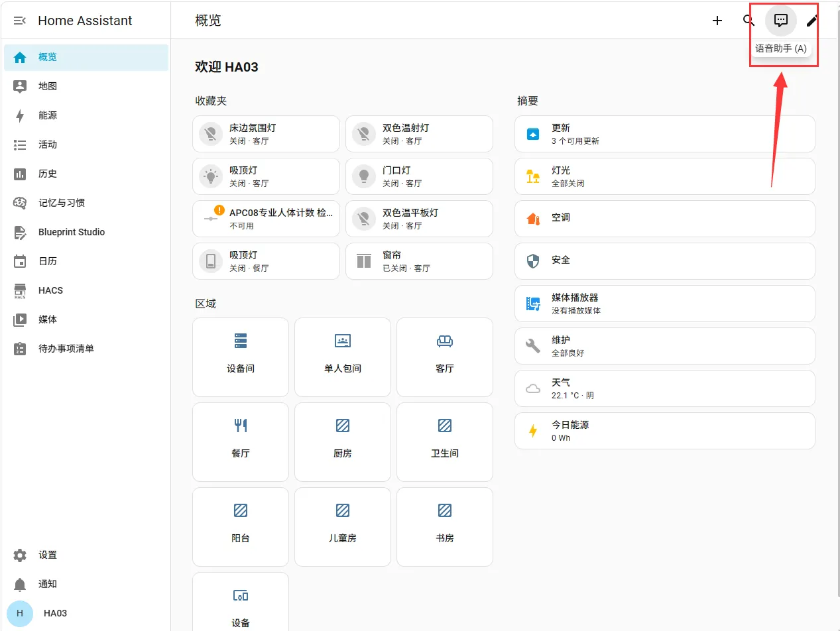
Task: Collapse the sidebar using the menu icon
Action: 20,21
